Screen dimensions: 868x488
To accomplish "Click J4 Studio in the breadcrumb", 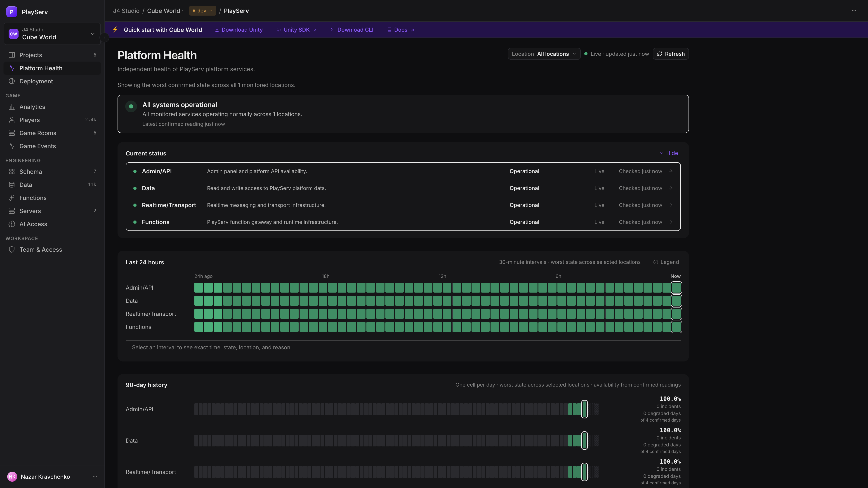I will click(x=126, y=11).
